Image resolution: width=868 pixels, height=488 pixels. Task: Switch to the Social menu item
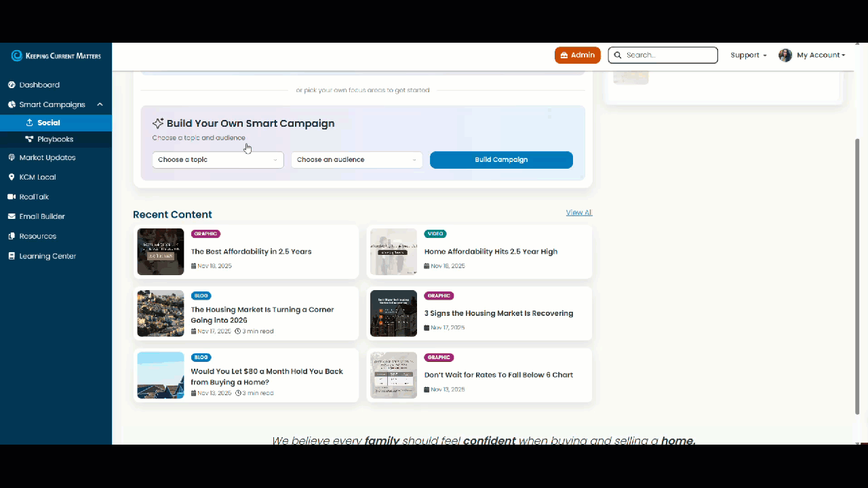point(48,123)
